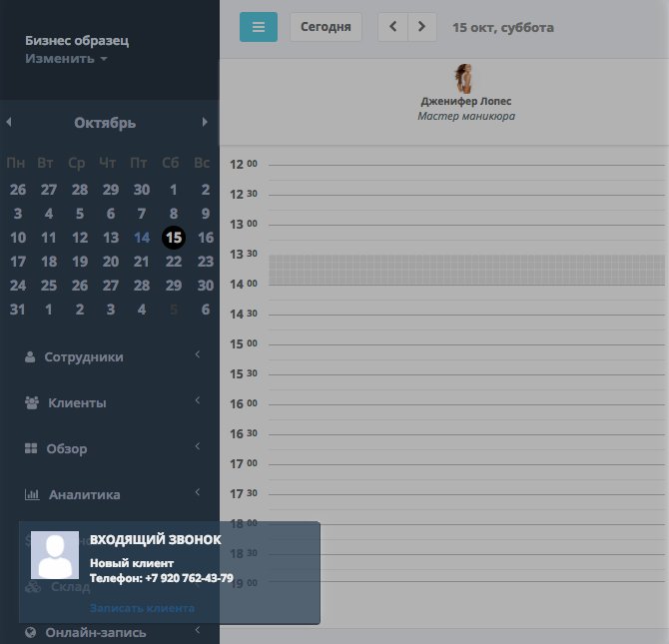Click the hamburger menu button

pyautogui.click(x=259, y=27)
